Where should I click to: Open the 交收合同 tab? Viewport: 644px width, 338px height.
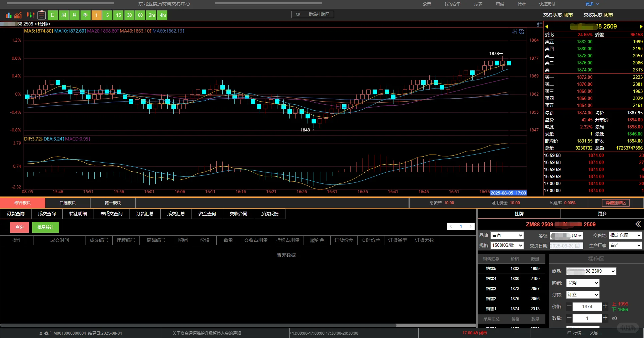click(238, 214)
